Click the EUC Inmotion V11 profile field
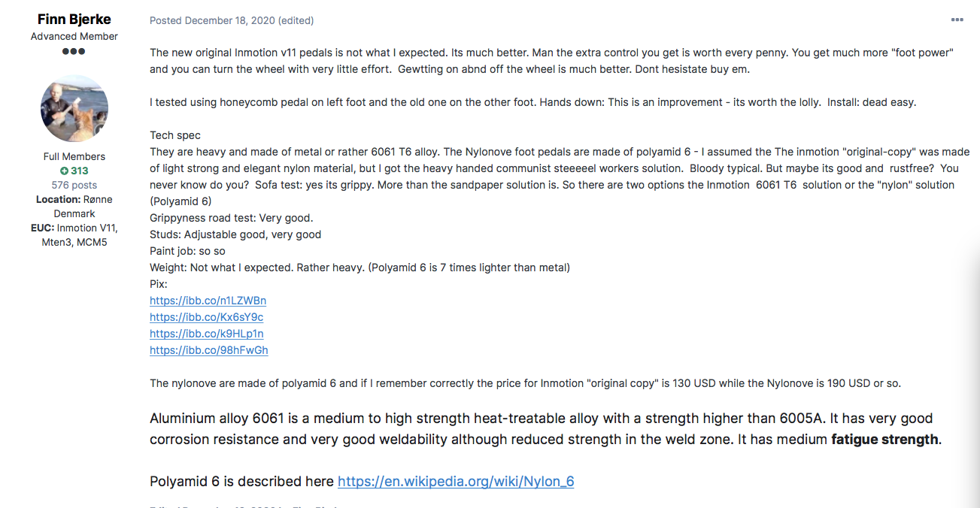The width and height of the screenshot is (980, 508). click(74, 235)
